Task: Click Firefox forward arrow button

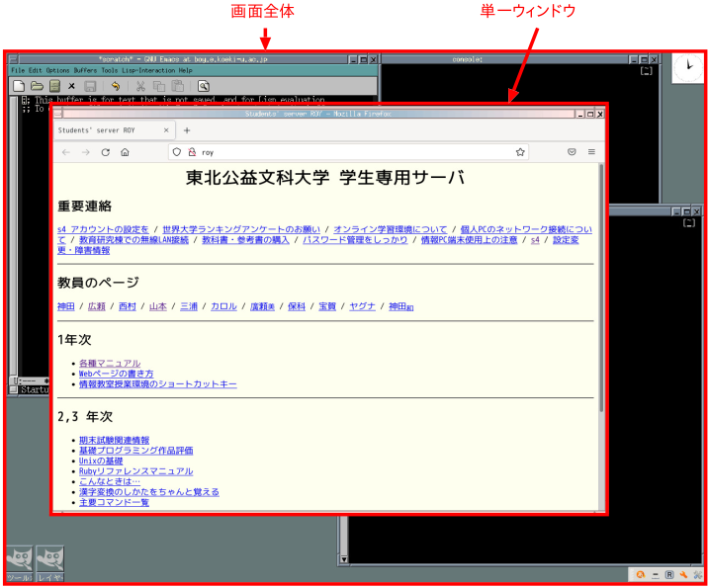Action: (x=86, y=152)
